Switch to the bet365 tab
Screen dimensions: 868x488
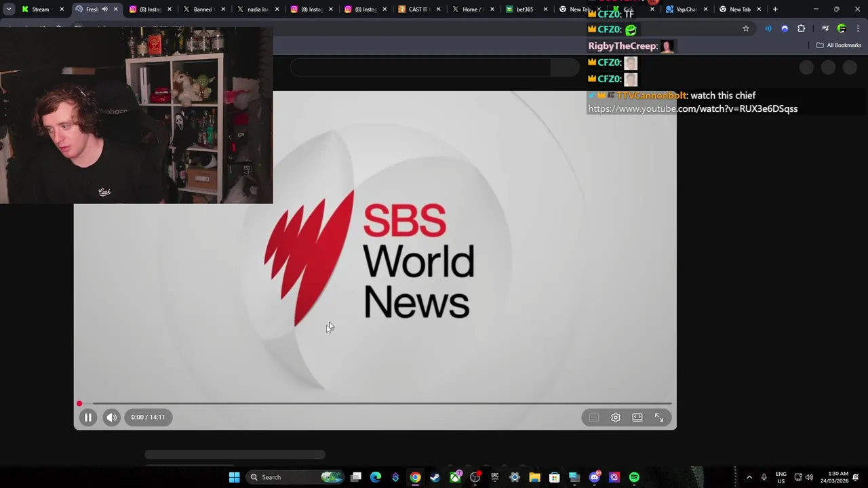coord(526,9)
